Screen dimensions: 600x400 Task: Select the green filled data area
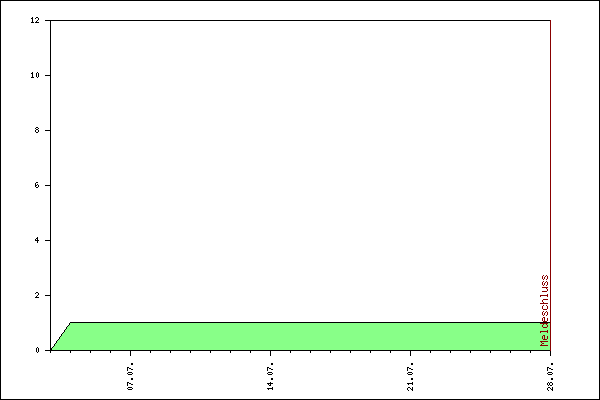[x=300, y=337]
